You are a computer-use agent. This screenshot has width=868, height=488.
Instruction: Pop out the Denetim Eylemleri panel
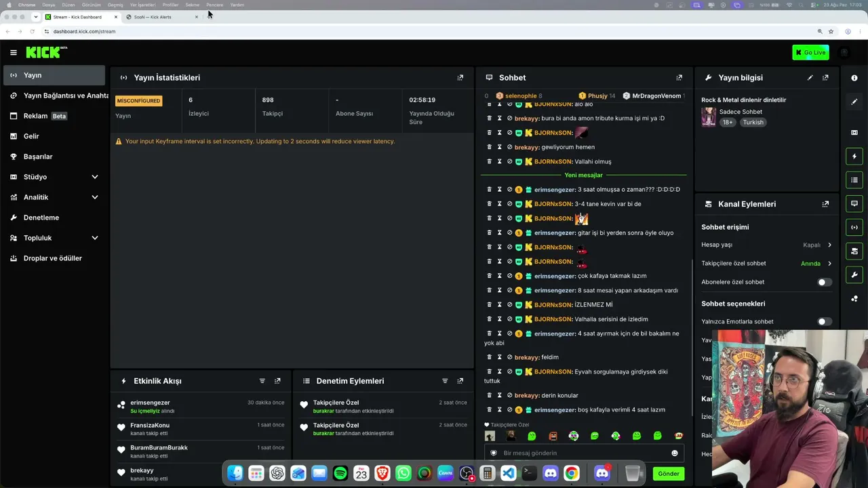point(460,381)
